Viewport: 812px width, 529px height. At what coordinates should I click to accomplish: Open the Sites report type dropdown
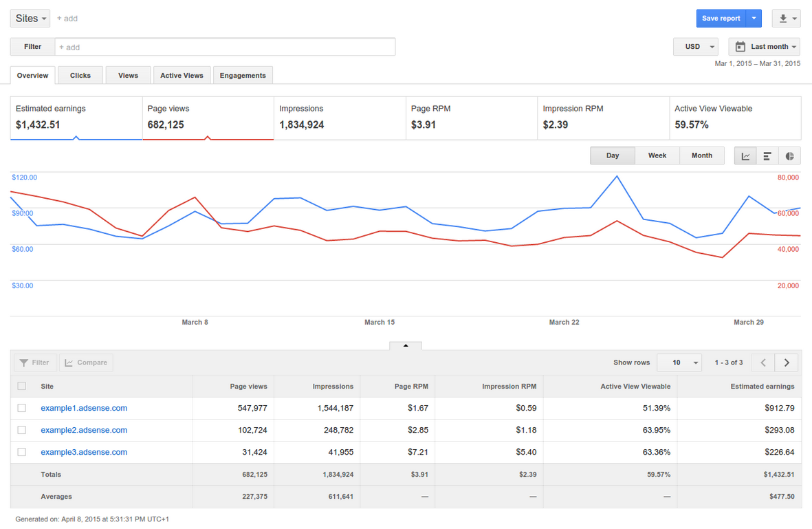(30, 19)
